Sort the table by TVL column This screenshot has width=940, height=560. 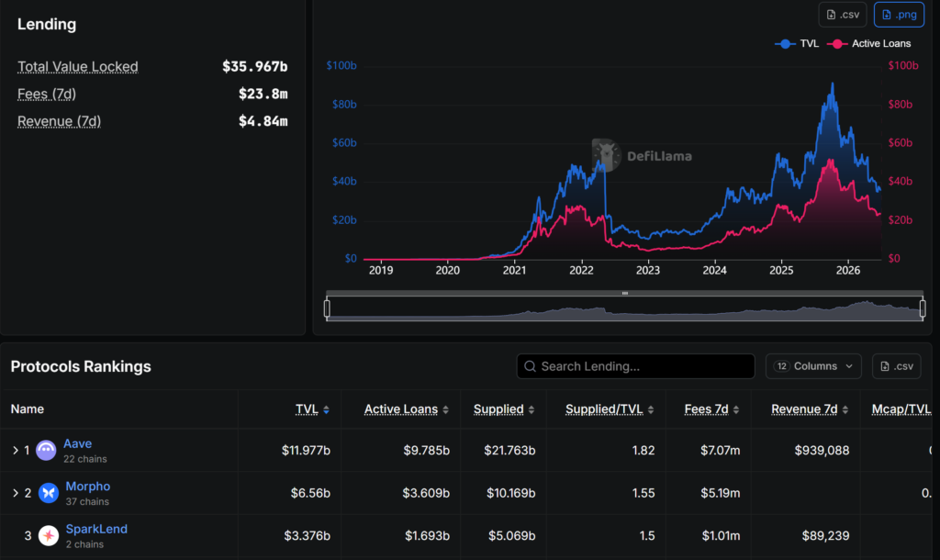(312, 409)
